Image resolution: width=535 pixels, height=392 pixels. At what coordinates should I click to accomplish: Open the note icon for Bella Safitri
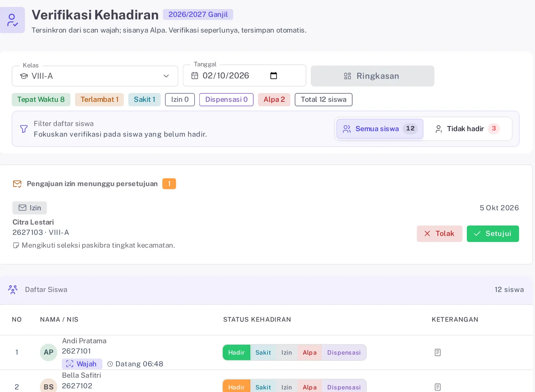(438, 387)
